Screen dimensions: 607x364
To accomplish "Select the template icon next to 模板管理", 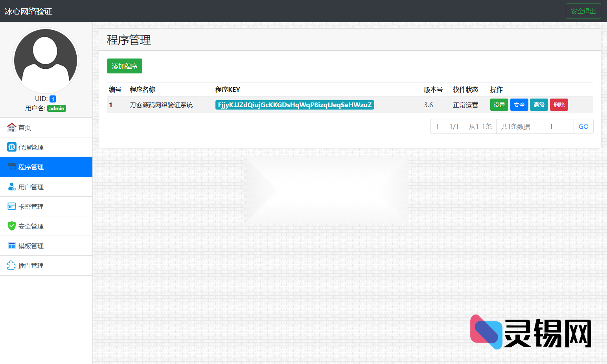I will pos(12,245).
